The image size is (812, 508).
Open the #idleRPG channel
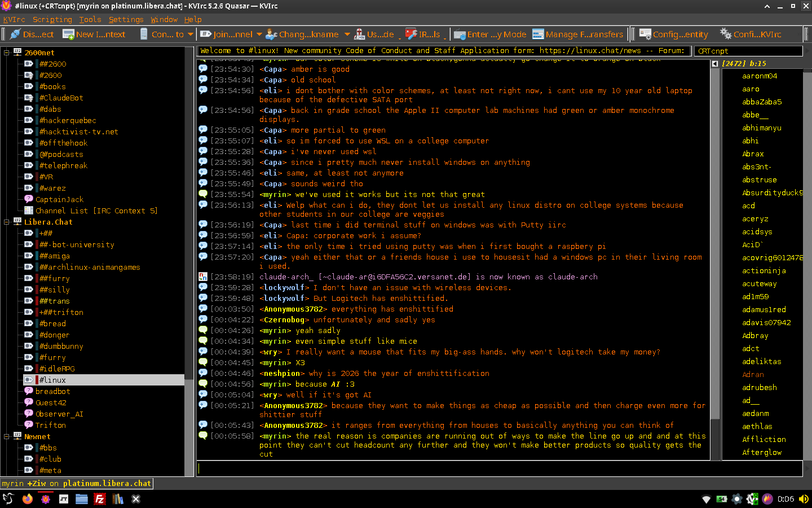pyautogui.click(x=57, y=369)
